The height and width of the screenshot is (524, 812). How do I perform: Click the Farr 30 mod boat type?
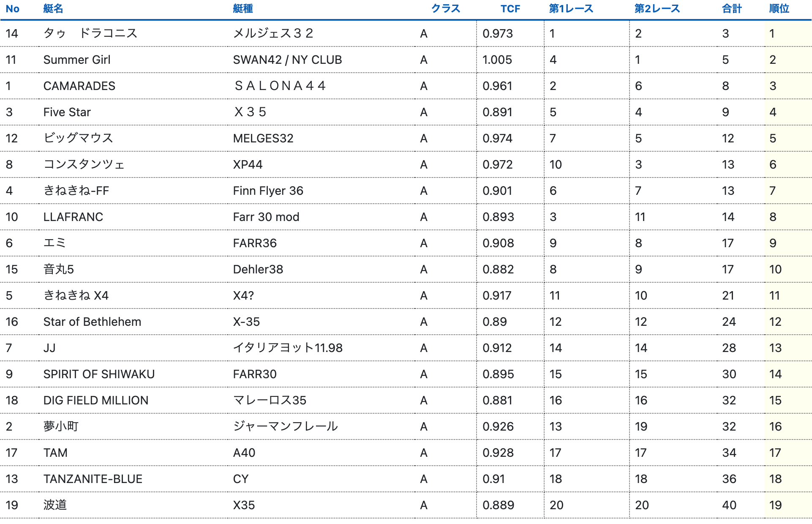(x=266, y=217)
